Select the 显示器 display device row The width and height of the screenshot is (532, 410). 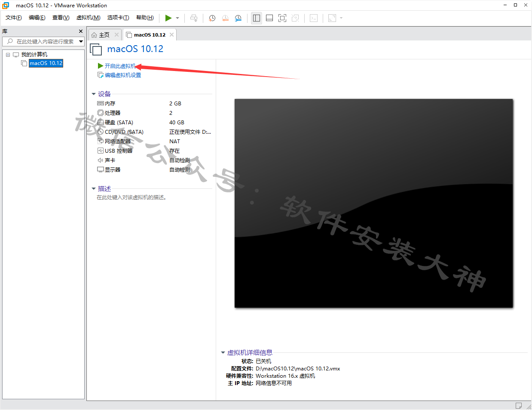click(155, 170)
